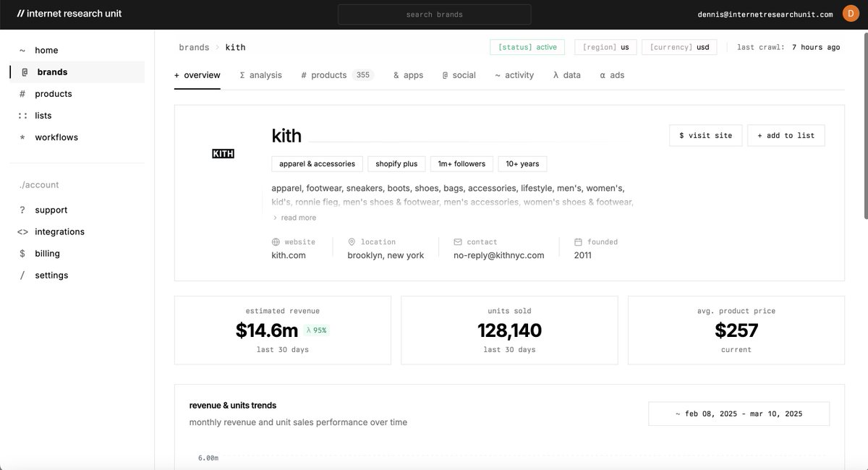Click the brands breadcrumb link
868x470 pixels.
tap(195, 47)
